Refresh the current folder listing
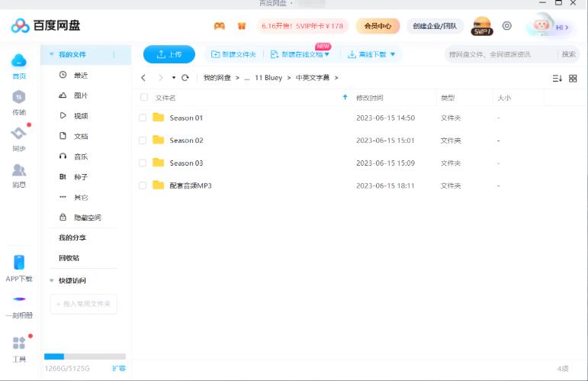 click(185, 78)
